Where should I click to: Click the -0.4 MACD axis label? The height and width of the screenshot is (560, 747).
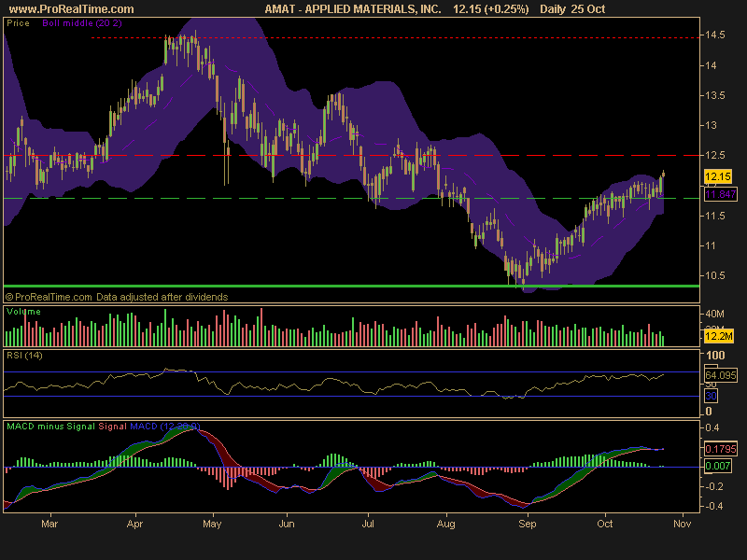[714, 506]
